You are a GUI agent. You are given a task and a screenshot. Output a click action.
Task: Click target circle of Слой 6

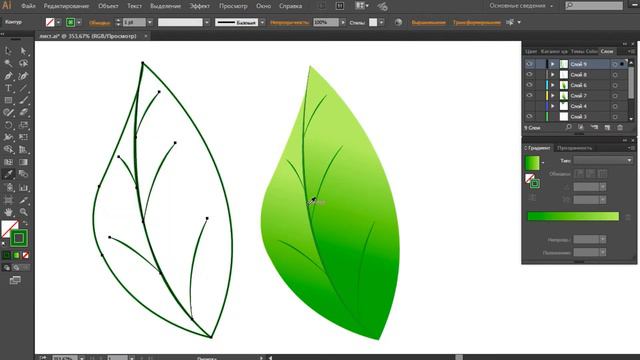tap(615, 85)
